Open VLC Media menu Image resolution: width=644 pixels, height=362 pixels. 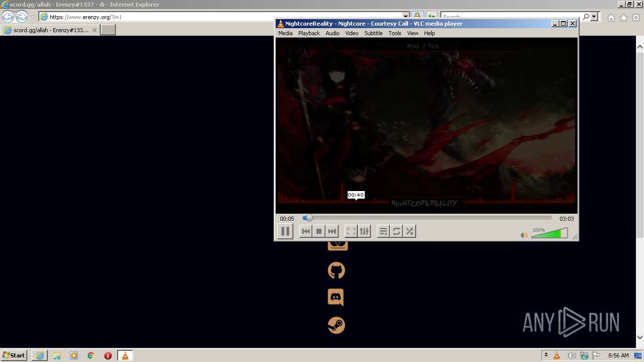[x=285, y=33]
